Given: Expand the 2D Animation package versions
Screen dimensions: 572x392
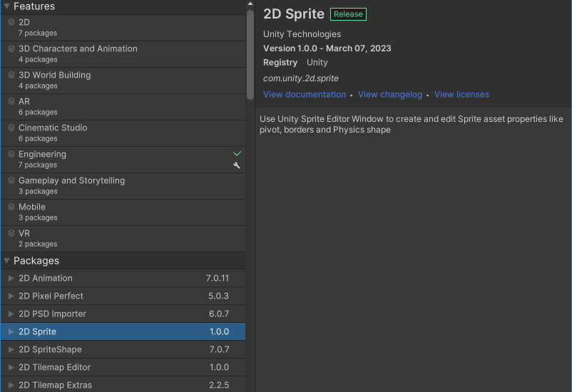Looking at the screenshot, I should 11,278.
